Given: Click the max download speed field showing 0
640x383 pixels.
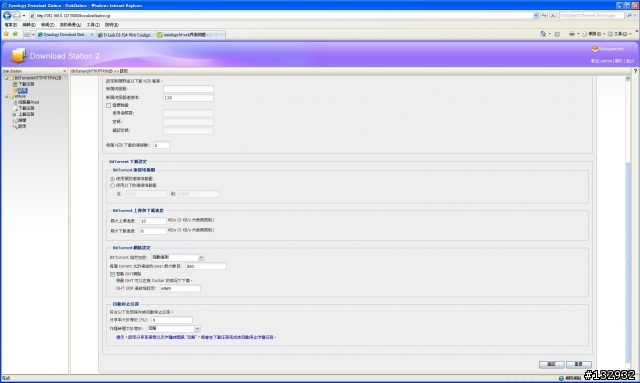Looking at the screenshot, I should point(153,231).
